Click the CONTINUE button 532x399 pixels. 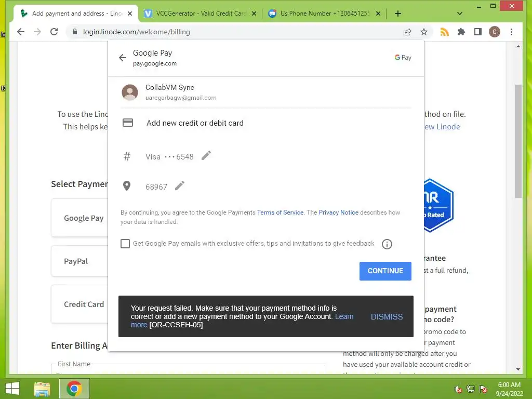coord(385,271)
